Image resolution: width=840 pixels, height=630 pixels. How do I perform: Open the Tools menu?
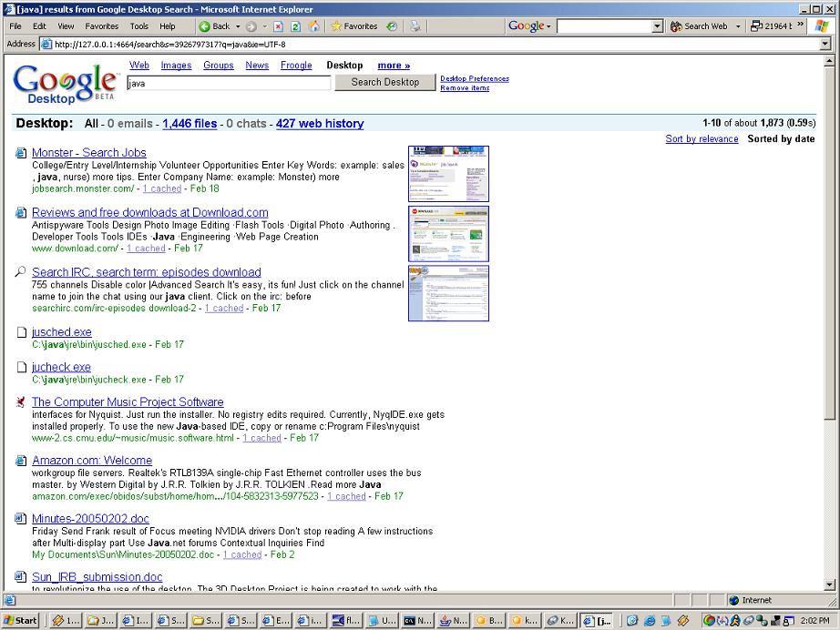[x=139, y=26]
